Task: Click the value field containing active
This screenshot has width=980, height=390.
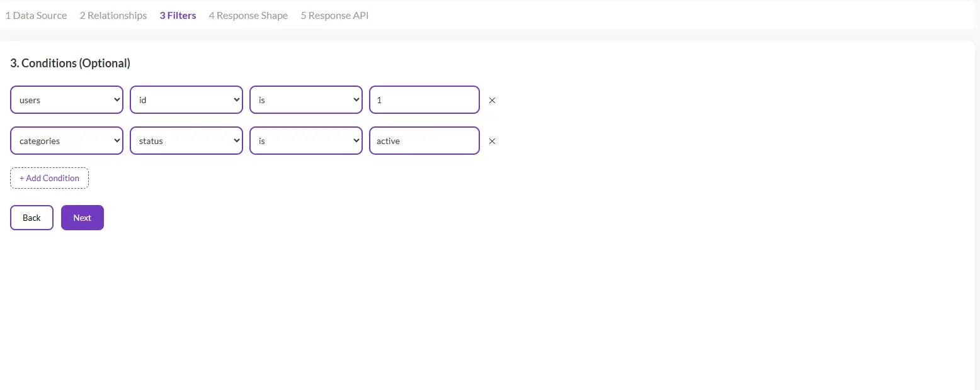Action: point(424,141)
